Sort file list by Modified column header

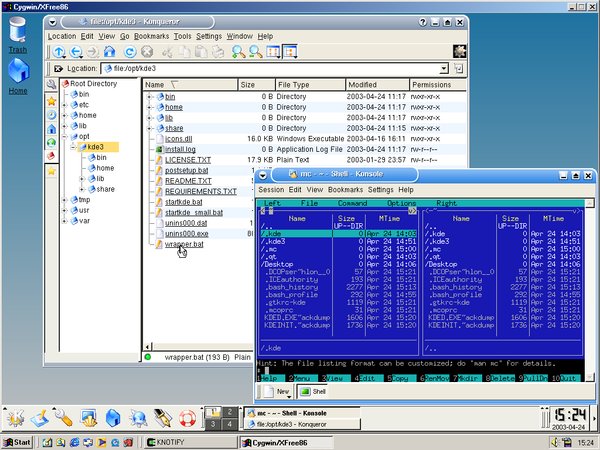click(377, 85)
